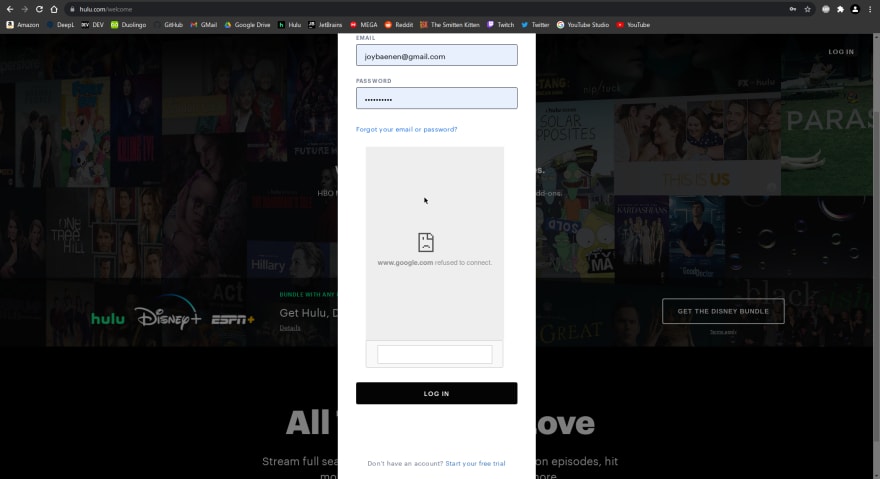Open the Hulu bookmark
This screenshot has height=479, width=880.
[290, 25]
